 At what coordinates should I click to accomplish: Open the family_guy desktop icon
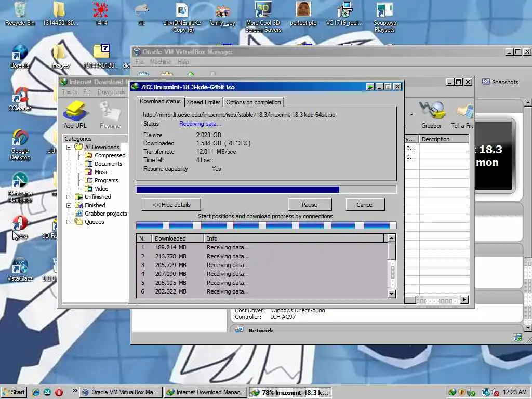(222, 14)
